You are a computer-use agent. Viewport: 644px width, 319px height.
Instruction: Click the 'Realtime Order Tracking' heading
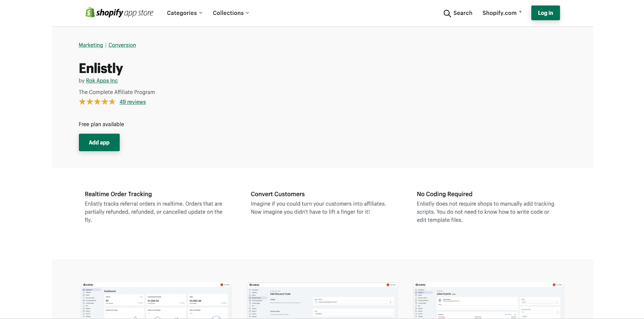[x=118, y=194]
